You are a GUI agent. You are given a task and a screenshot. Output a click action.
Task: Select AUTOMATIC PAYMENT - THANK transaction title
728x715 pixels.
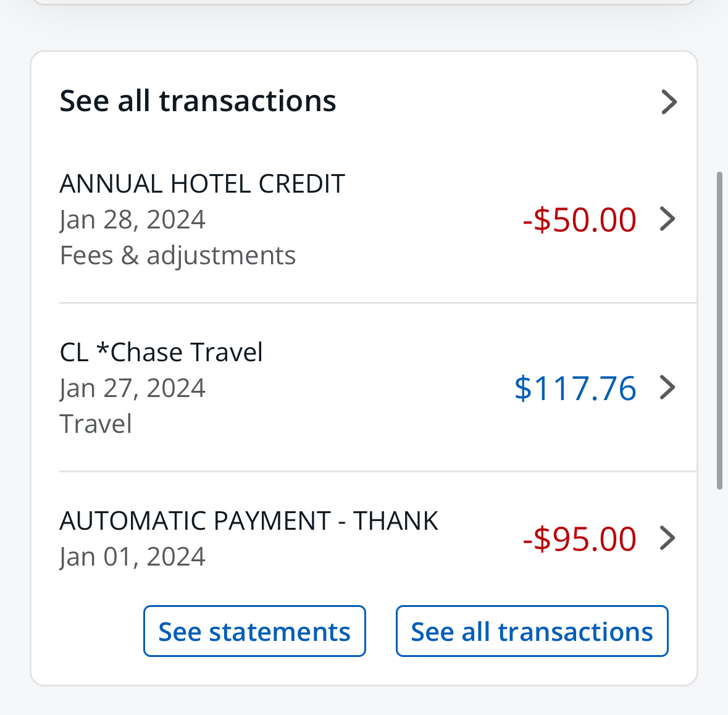click(x=249, y=521)
